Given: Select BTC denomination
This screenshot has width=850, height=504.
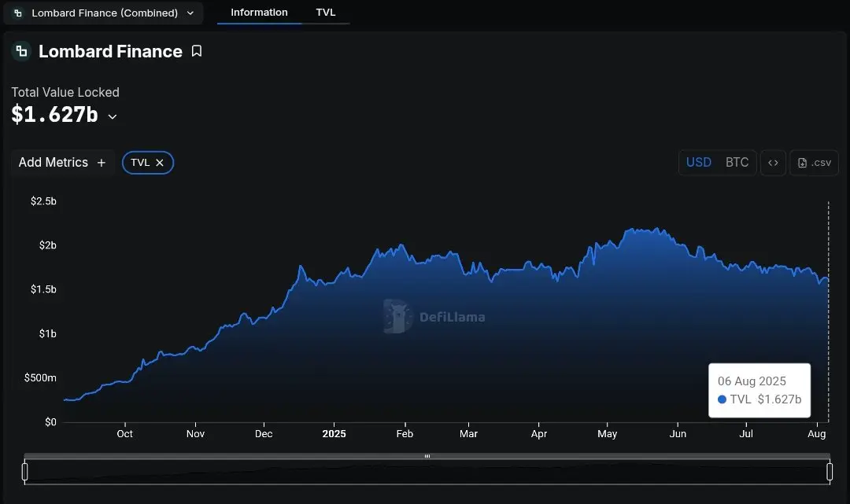Looking at the screenshot, I should pyautogui.click(x=737, y=163).
